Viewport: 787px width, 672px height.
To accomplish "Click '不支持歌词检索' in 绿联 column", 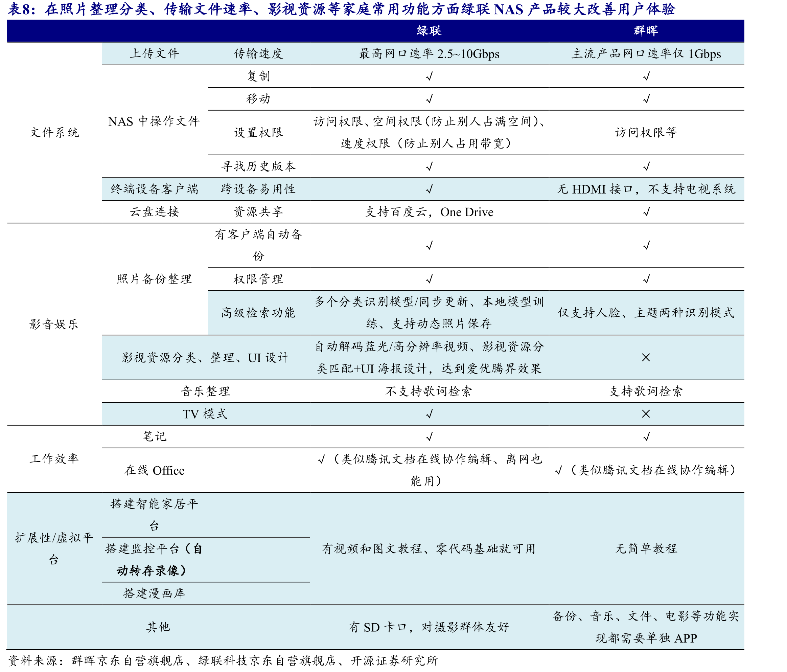I will [429, 391].
